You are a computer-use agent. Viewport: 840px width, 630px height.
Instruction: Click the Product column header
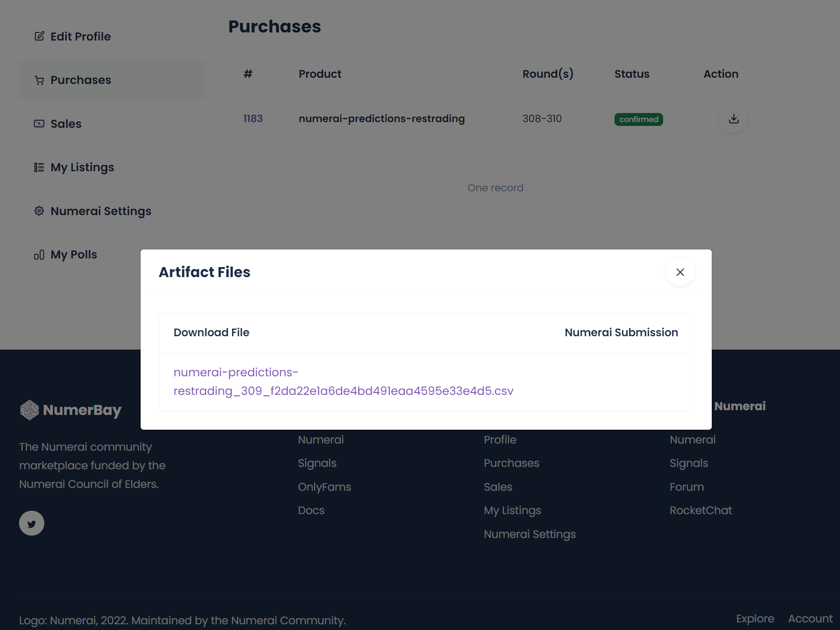pos(320,74)
